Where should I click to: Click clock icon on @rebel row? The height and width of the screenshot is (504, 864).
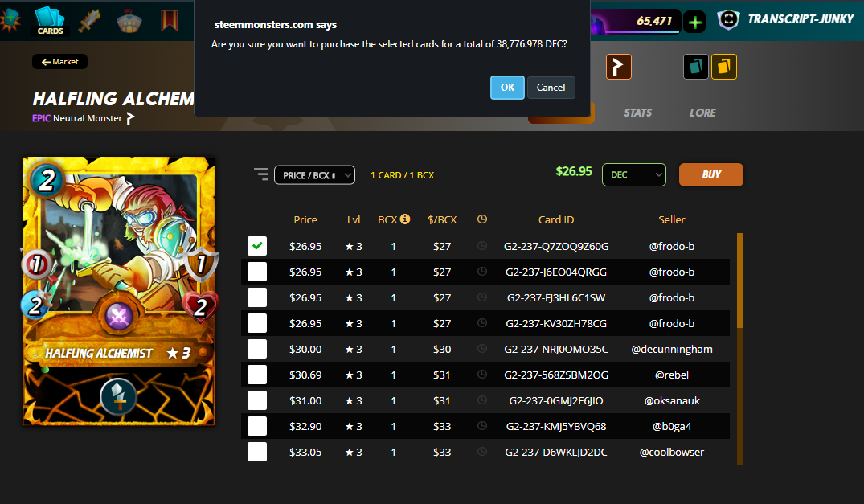[x=482, y=375]
